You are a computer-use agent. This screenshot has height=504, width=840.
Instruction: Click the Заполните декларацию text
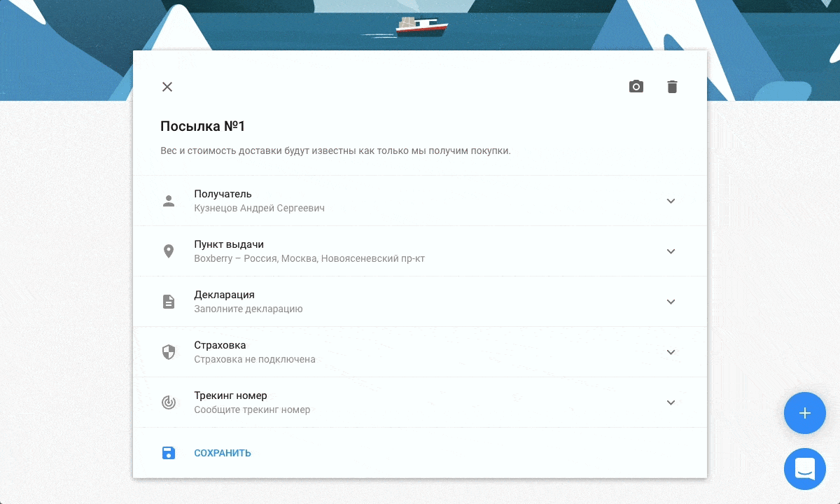tap(248, 309)
